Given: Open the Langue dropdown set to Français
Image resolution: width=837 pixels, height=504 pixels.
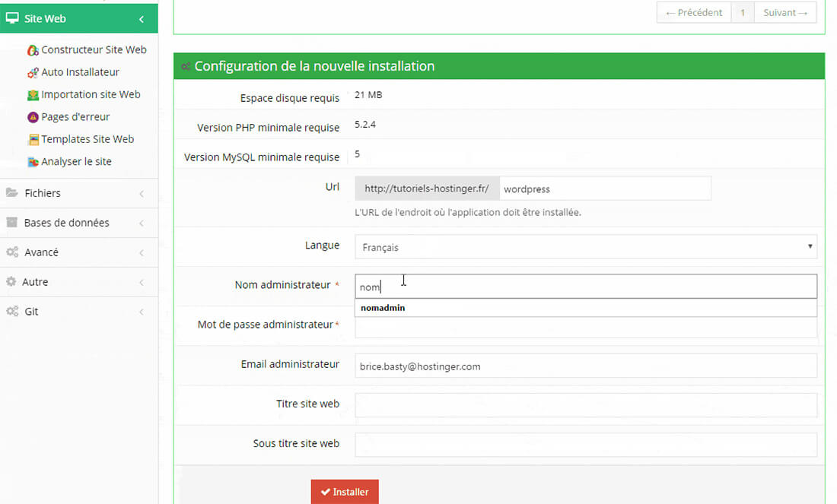Looking at the screenshot, I should tap(586, 247).
